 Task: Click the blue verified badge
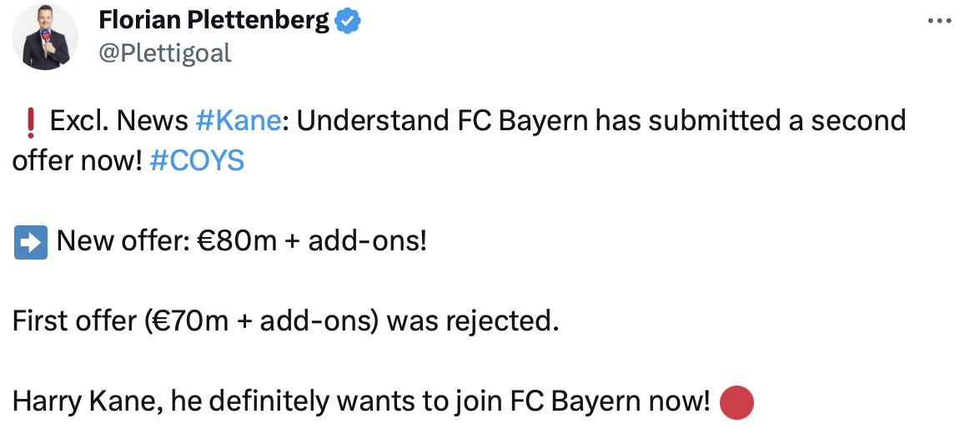pos(345,21)
